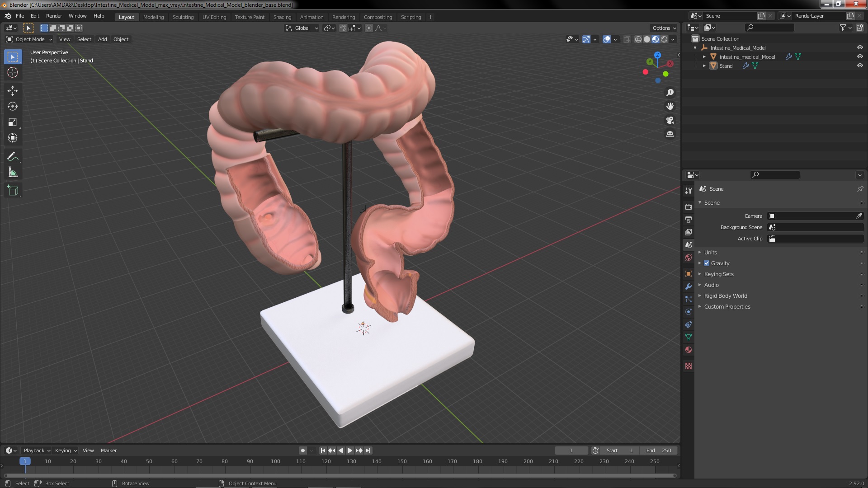Switch to solid viewport shading
The image size is (868, 488).
pos(647,39)
